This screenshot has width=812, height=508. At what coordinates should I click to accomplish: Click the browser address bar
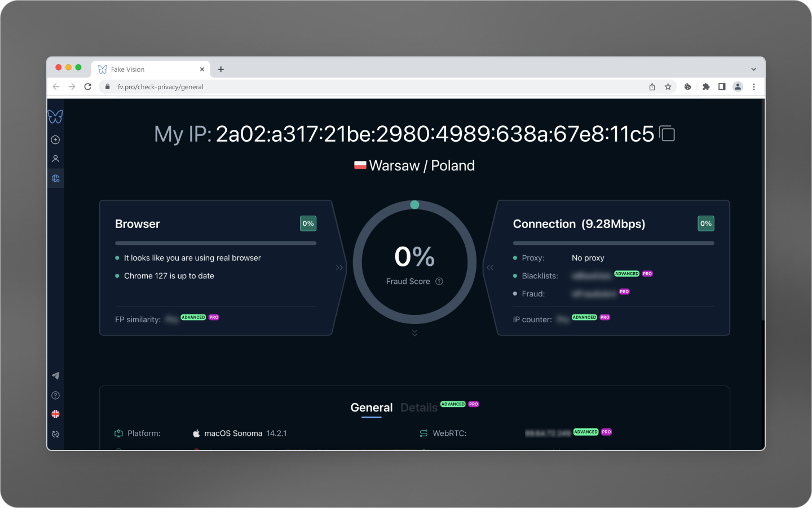click(x=282, y=86)
